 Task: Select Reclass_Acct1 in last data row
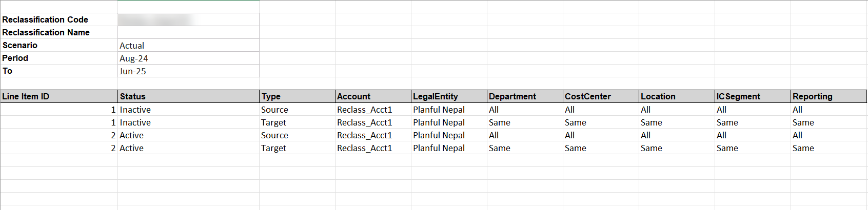373,148
